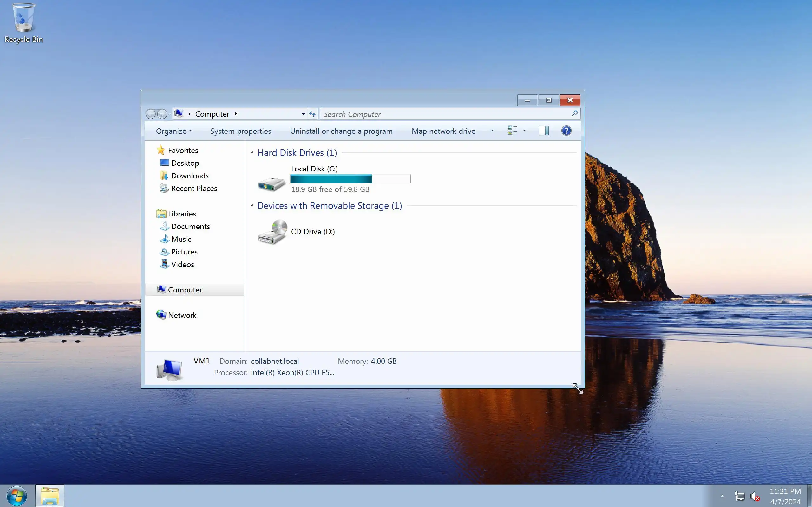Select the CD Drive (D:) icon
812x507 pixels.
(272, 232)
